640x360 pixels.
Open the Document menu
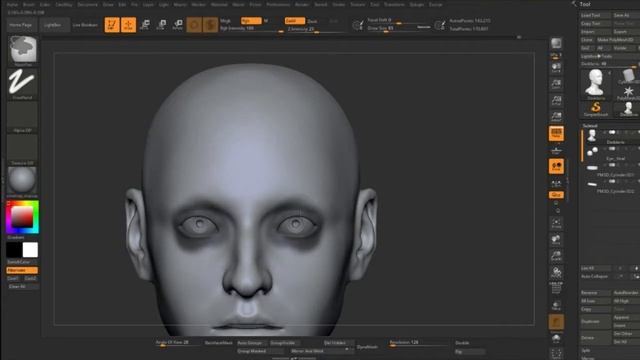pyautogui.click(x=87, y=4)
